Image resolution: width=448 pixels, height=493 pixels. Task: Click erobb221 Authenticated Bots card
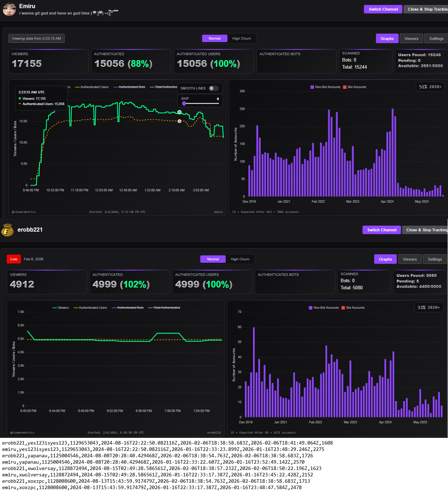[295, 282]
